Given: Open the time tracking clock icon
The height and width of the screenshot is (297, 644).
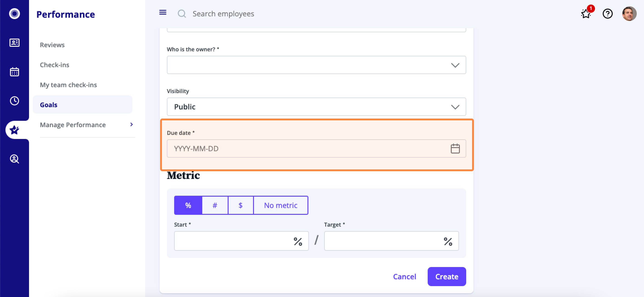Looking at the screenshot, I should [14, 101].
